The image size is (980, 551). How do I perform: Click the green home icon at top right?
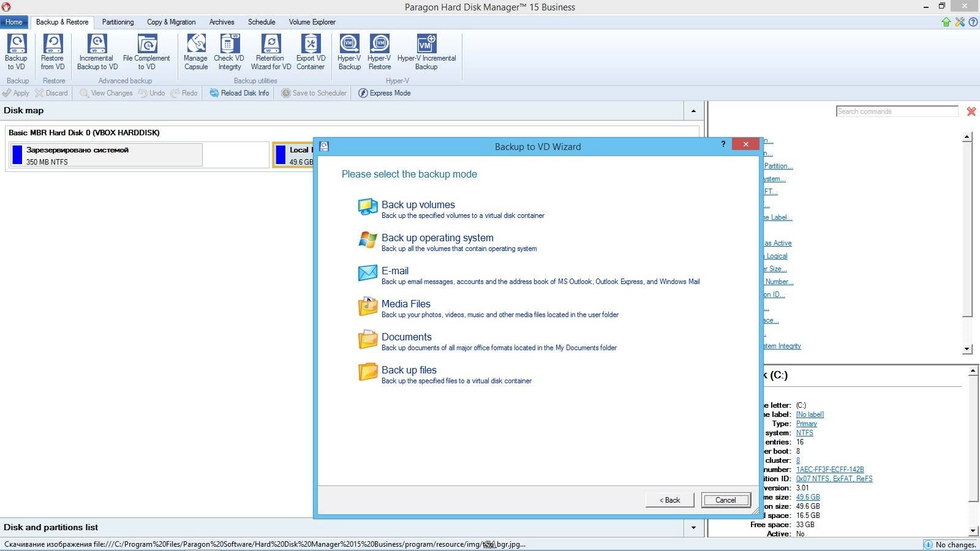(x=946, y=22)
